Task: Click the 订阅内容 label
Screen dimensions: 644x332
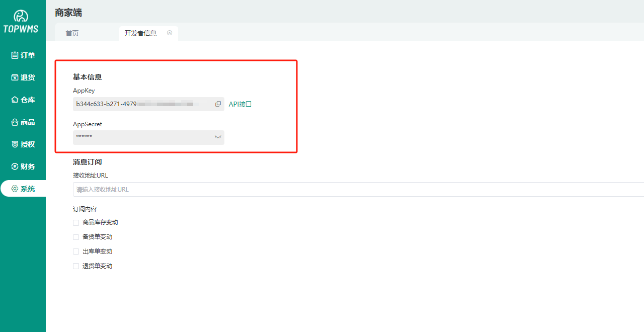Action: coord(85,209)
